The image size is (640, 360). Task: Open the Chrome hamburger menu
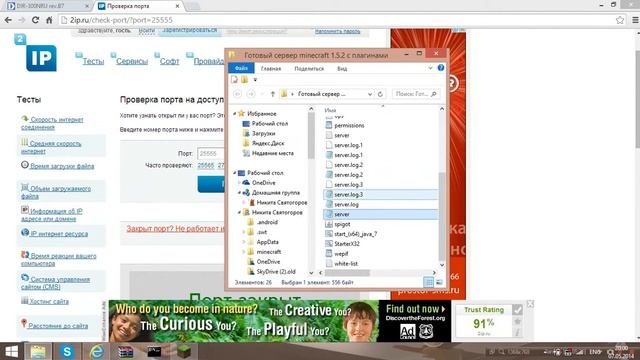click(635, 20)
